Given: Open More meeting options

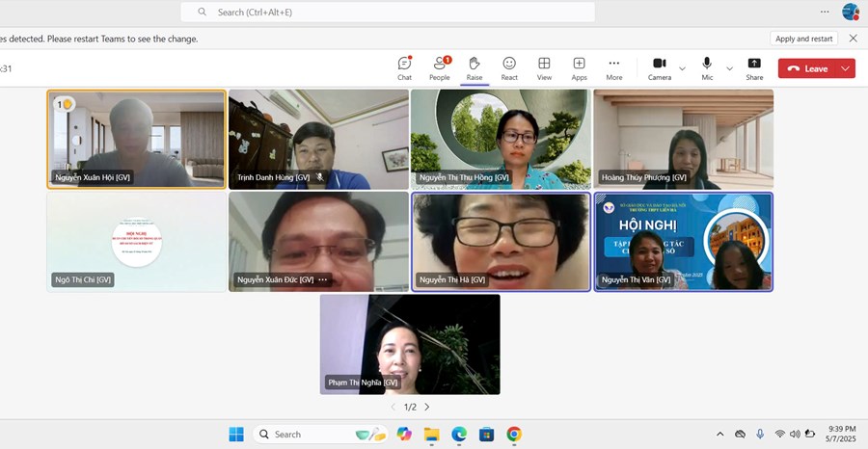Looking at the screenshot, I should click(613, 67).
